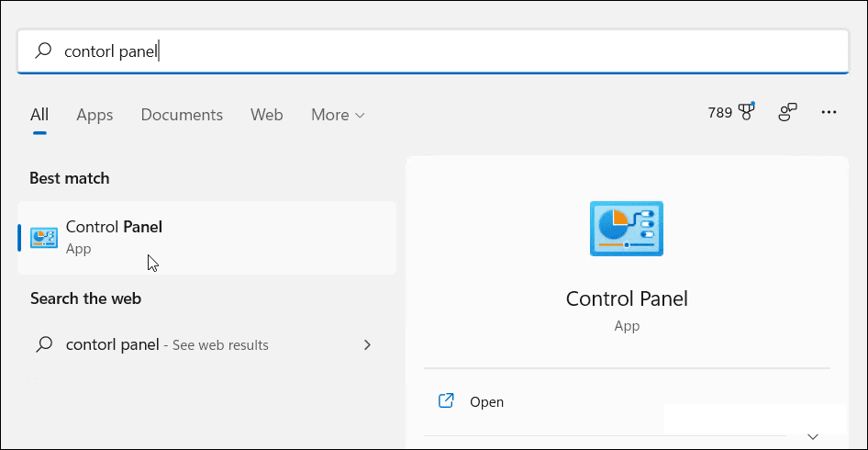Expand the contorl panel web results arrow

coord(367,345)
